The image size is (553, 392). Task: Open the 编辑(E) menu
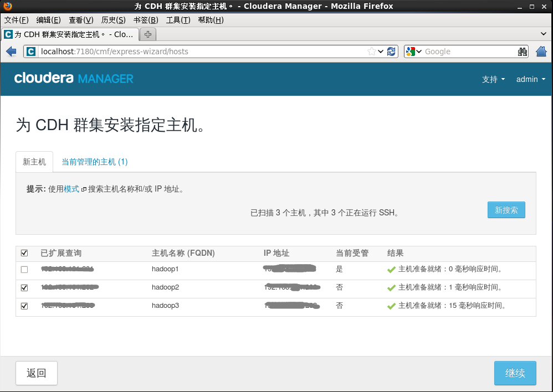pyautogui.click(x=49, y=20)
